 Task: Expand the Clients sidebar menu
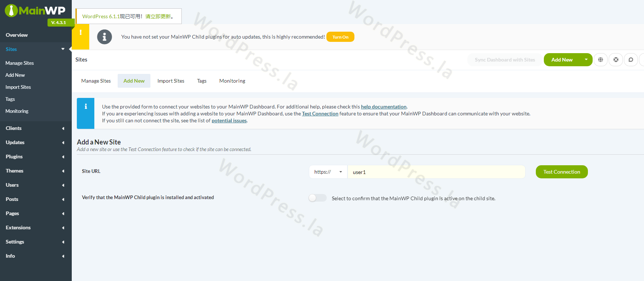coord(35,128)
